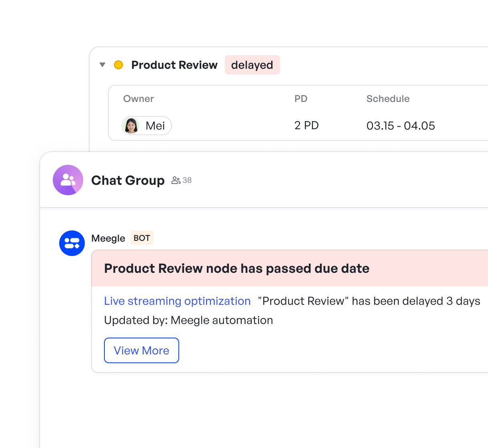
Task: Select the Product Review node title
Action: [x=174, y=65]
